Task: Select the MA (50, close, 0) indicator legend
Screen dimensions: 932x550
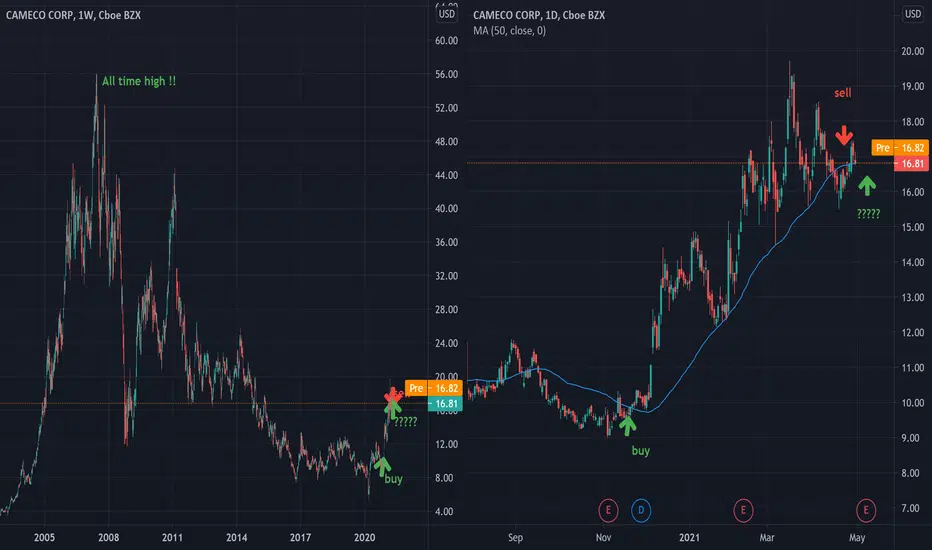Action: 509,31
